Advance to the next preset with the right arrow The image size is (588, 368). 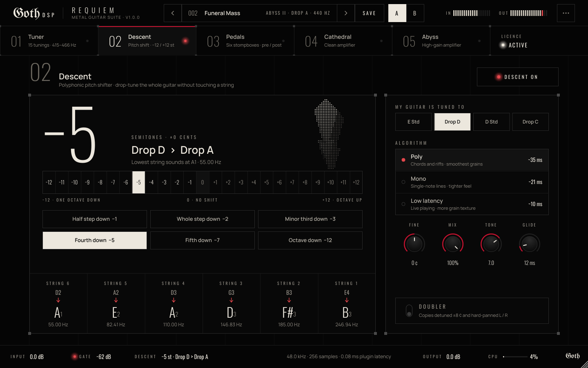coord(346,13)
